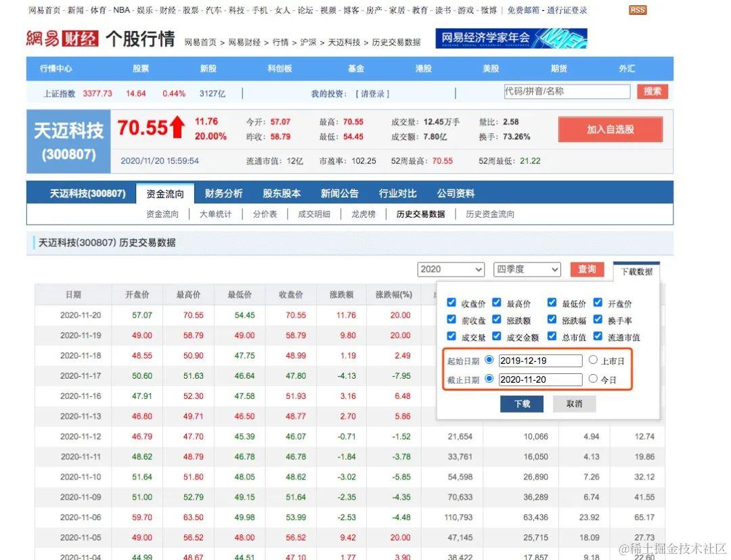This screenshot has width=731, height=560.
Task: Open the 龙虎榜 sub-tab
Action: [363, 214]
